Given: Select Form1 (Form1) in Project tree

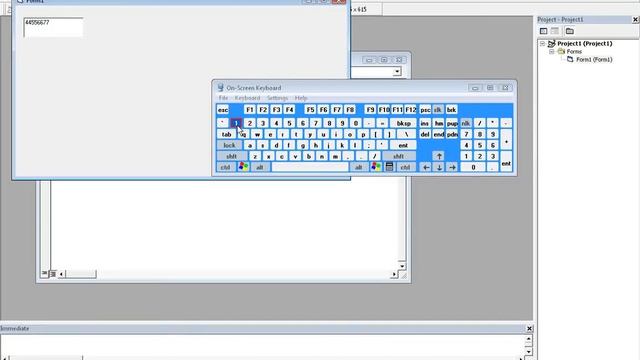Looking at the screenshot, I should 594,60.
